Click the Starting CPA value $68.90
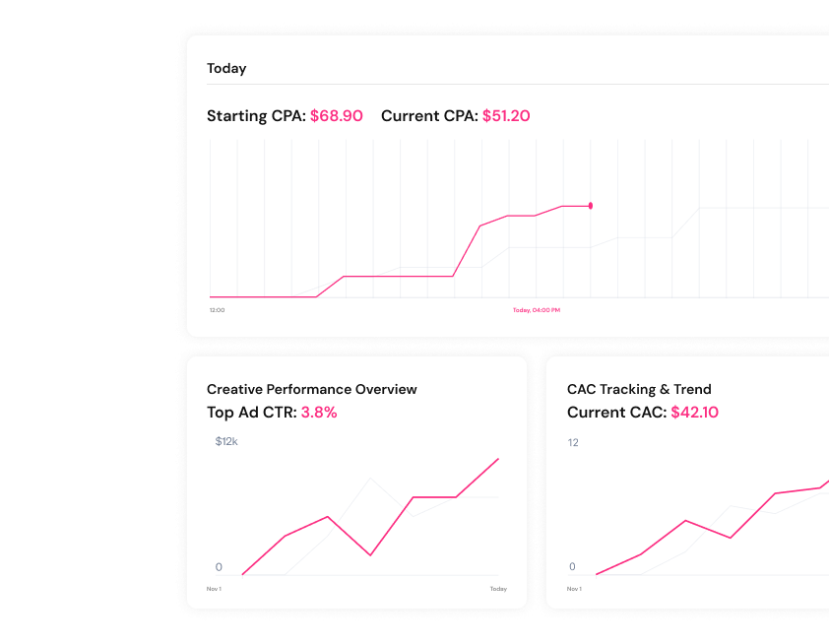This screenshot has width=829, height=644. point(336,116)
